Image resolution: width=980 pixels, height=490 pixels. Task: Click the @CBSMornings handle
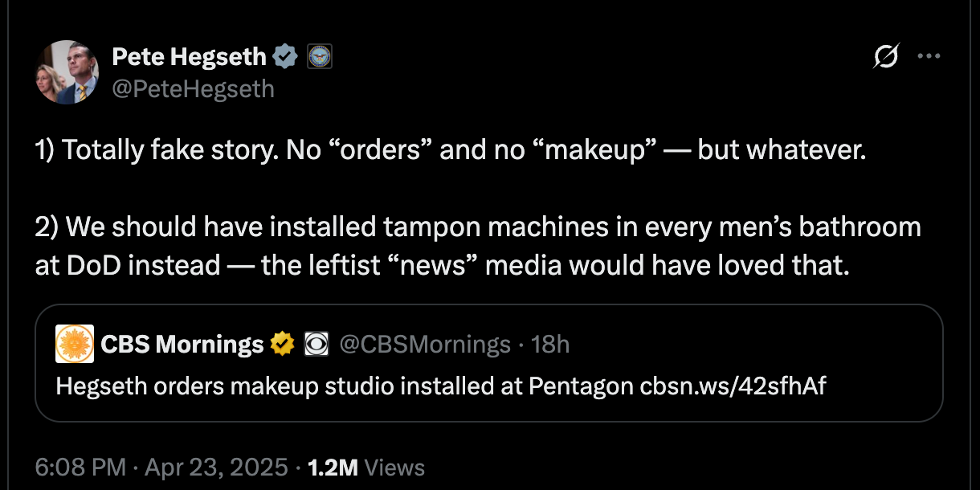point(427,344)
